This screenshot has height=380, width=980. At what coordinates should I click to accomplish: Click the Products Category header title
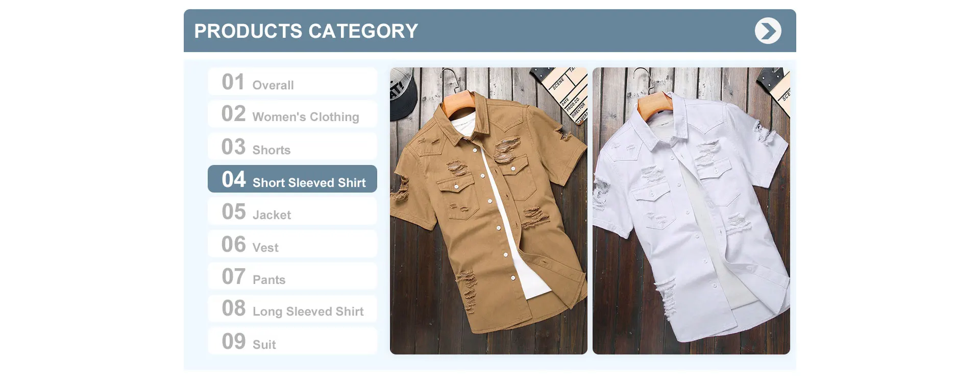point(306,31)
